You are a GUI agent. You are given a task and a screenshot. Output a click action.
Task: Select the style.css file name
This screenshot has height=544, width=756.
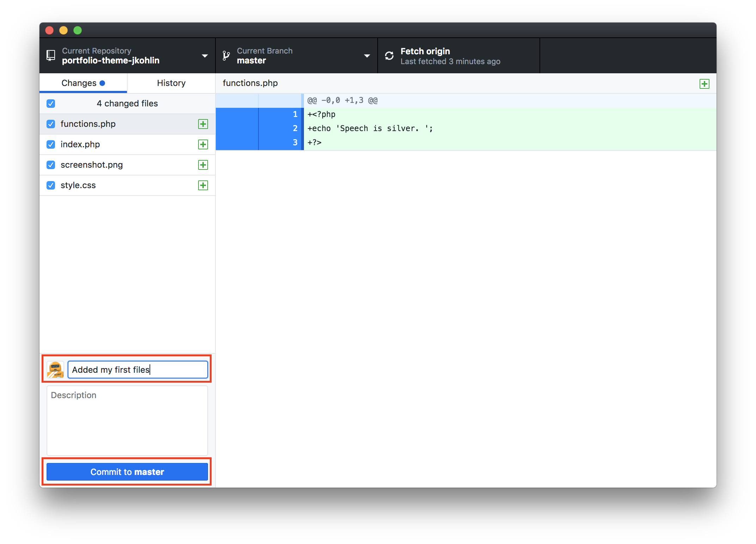point(78,185)
